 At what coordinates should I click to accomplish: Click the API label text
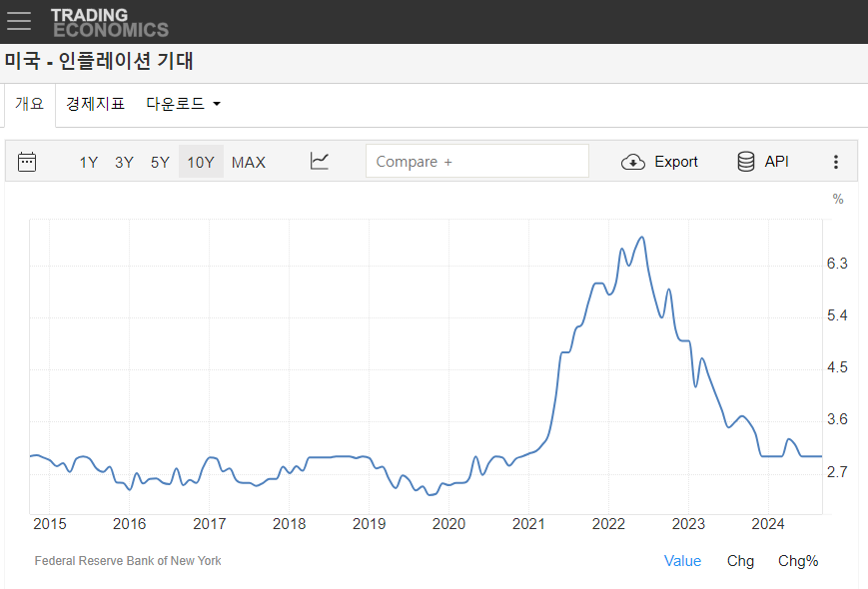[776, 162]
